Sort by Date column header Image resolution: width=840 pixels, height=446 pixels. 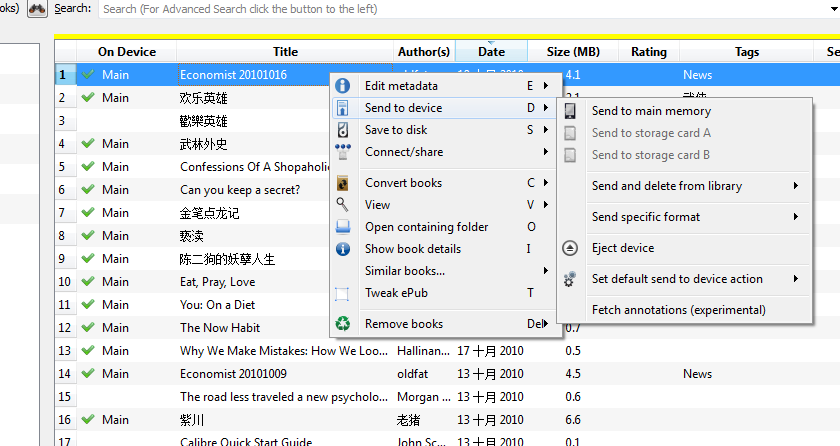point(491,51)
